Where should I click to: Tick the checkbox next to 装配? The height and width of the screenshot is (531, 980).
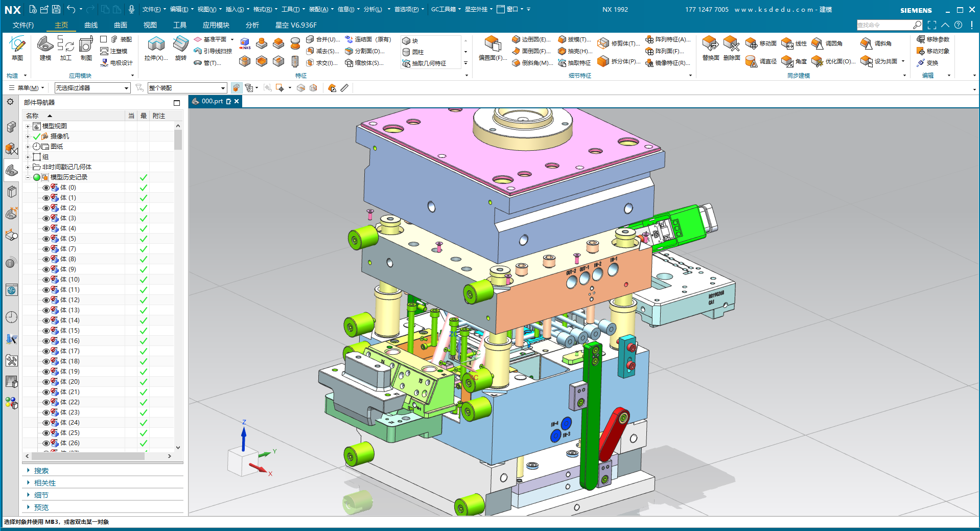tap(104, 39)
